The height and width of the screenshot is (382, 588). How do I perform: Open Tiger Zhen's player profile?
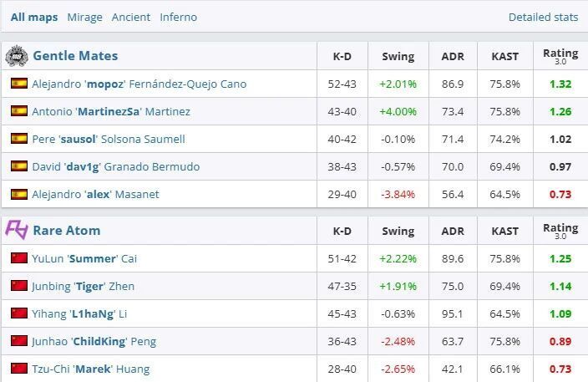(83, 286)
